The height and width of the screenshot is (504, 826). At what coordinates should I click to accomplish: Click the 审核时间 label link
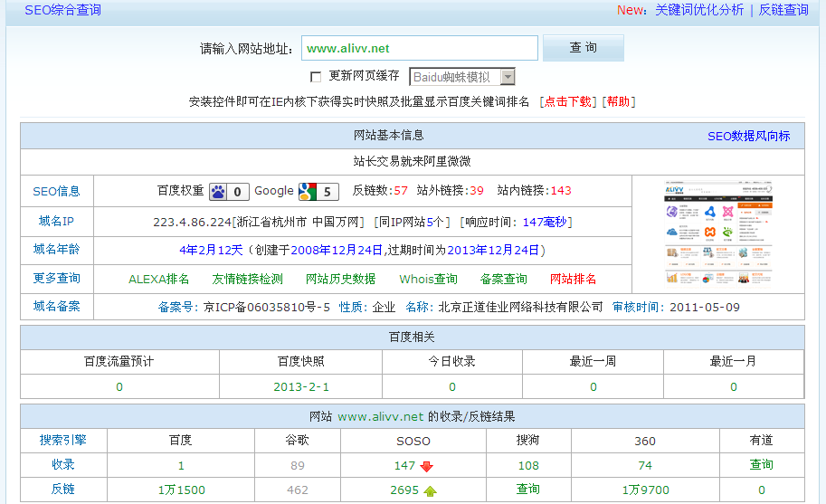point(638,307)
